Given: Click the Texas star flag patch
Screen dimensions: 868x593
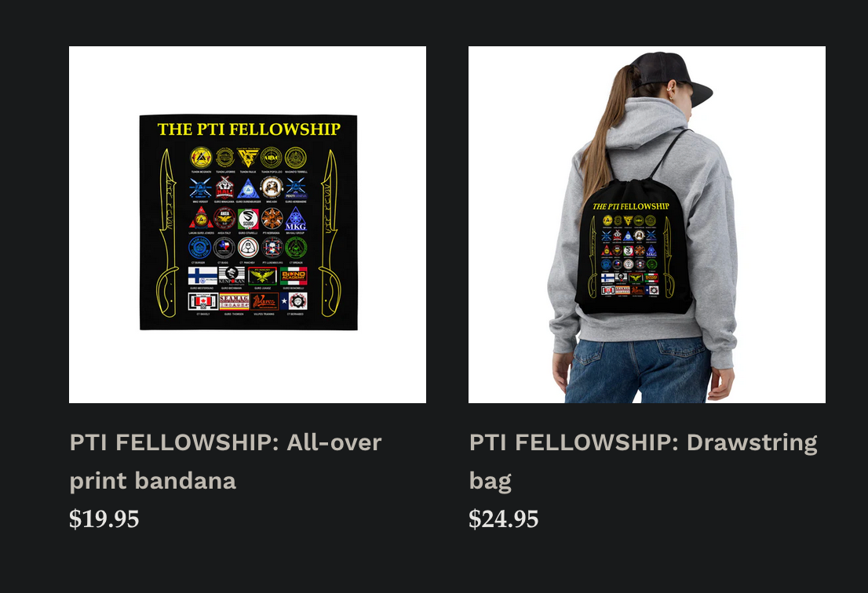Looking at the screenshot, I should (294, 301).
